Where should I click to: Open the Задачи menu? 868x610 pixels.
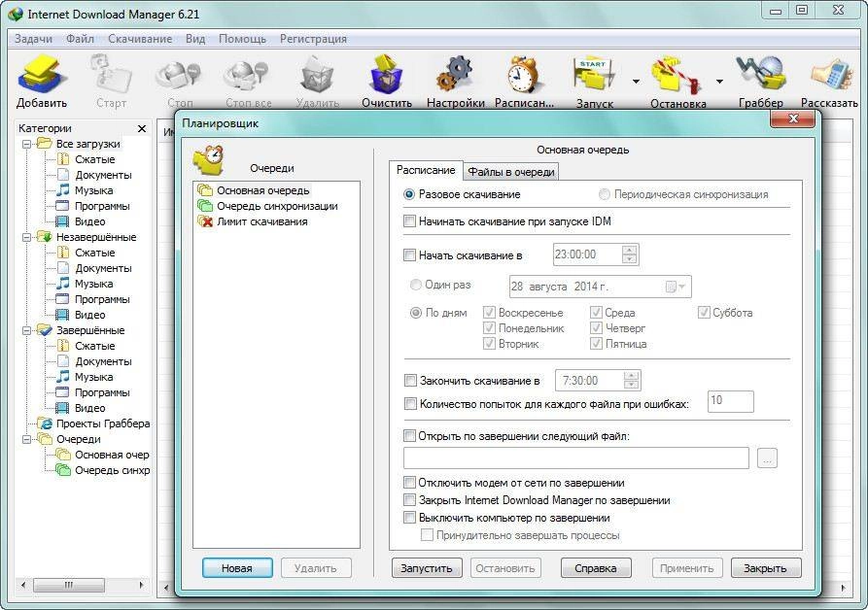pos(33,39)
